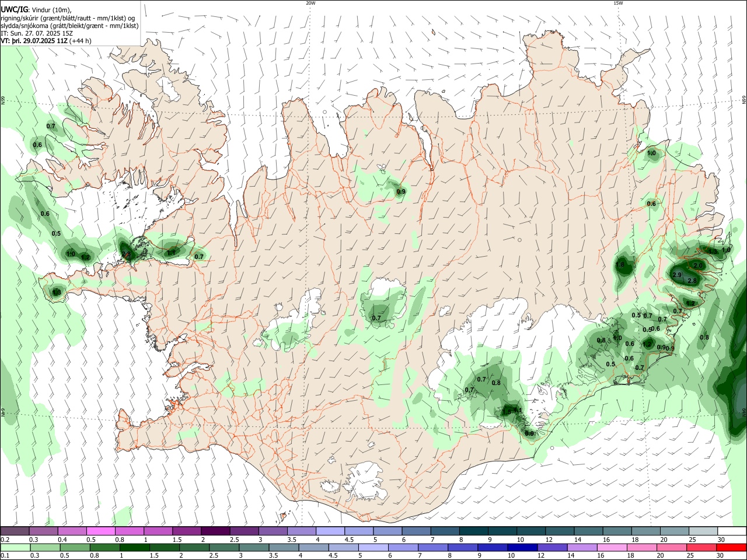747x560 pixels.
Task: Click the '1.5' precipitation value on the map
Action: tap(507, 412)
